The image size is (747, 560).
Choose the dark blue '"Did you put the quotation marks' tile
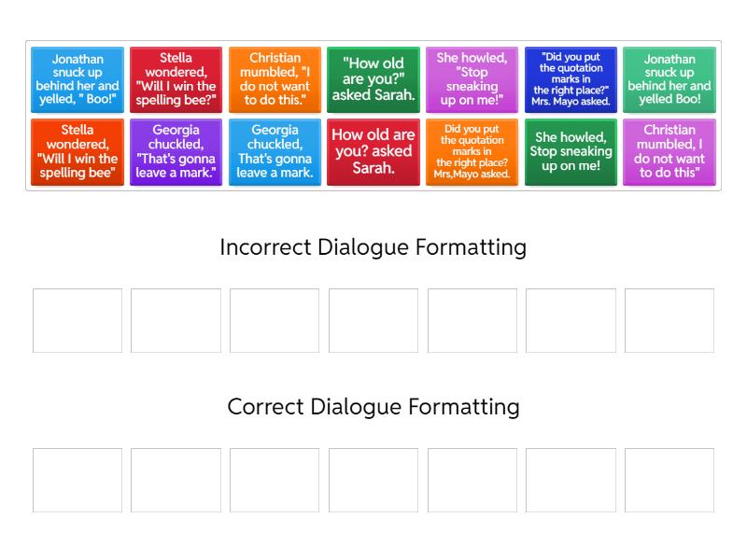coord(571,79)
